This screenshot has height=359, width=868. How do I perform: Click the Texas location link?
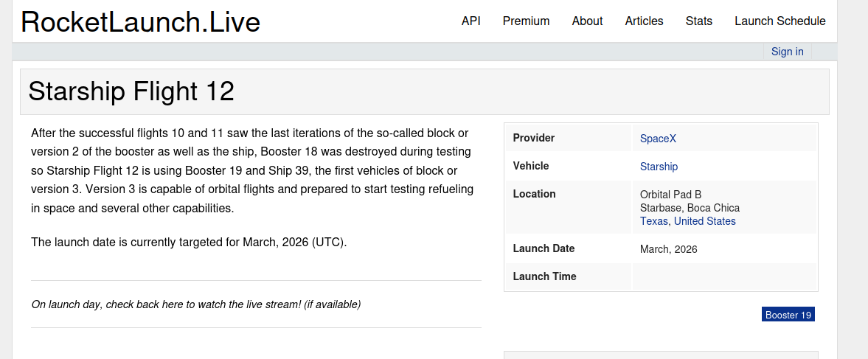pyautogui.click(x=653, y=221)
